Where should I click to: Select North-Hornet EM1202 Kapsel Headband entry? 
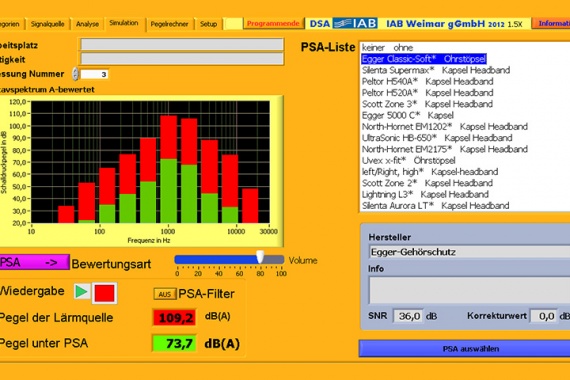coord(465,127)
